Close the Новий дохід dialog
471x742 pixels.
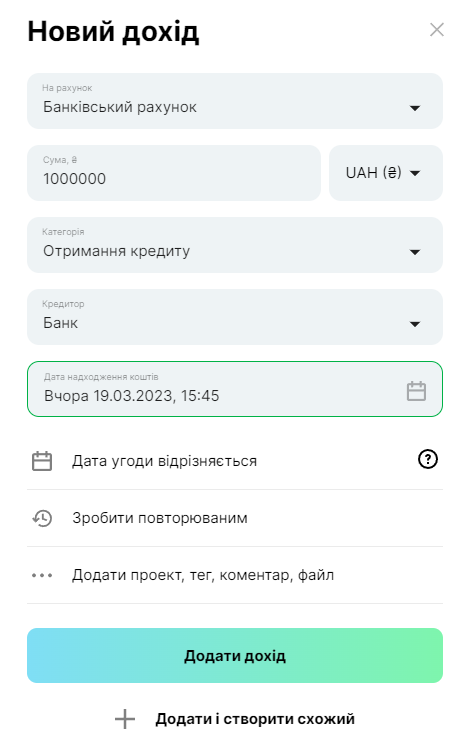436,29
